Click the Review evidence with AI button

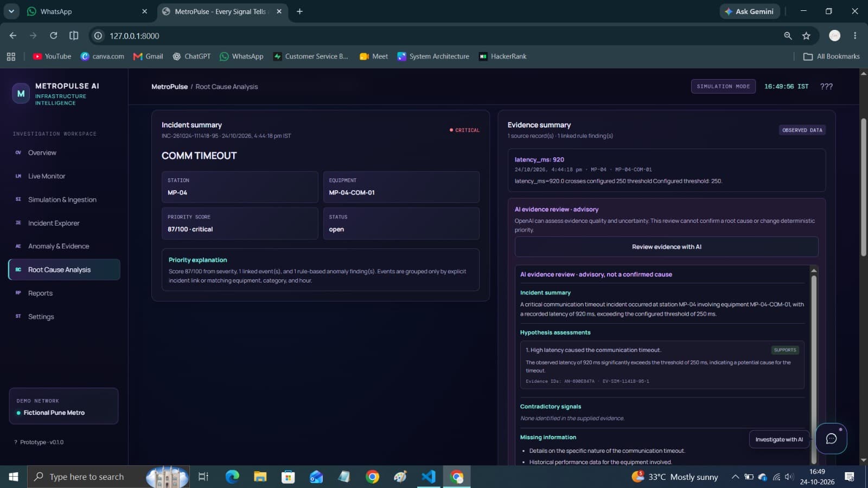tap(666, 247)
